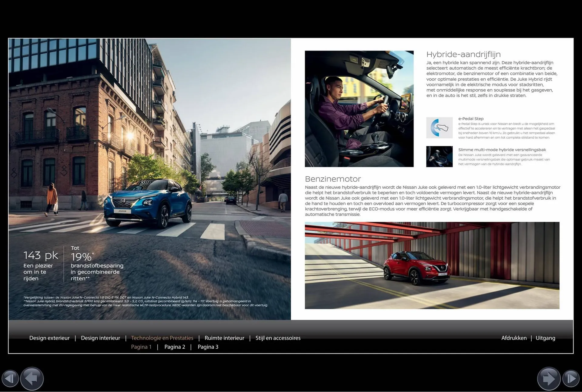This screenshot has height=392, width=582.
Task: Switch to Pagina 1
Action: point(141,347)
